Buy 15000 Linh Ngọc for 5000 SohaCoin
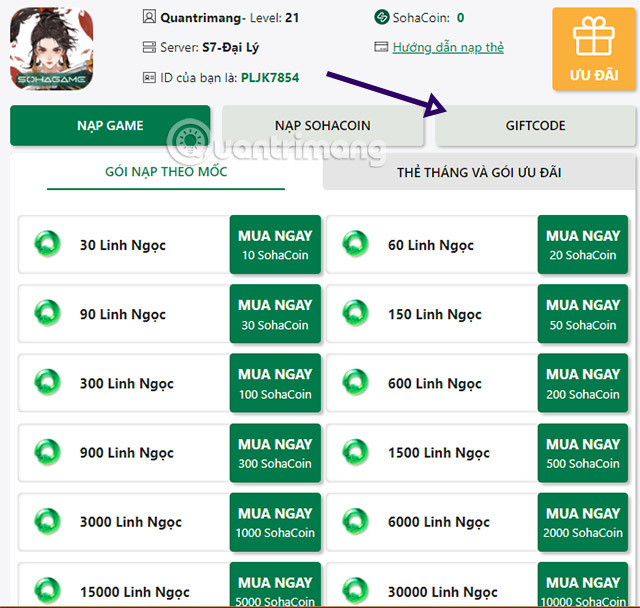 (275, 585)
